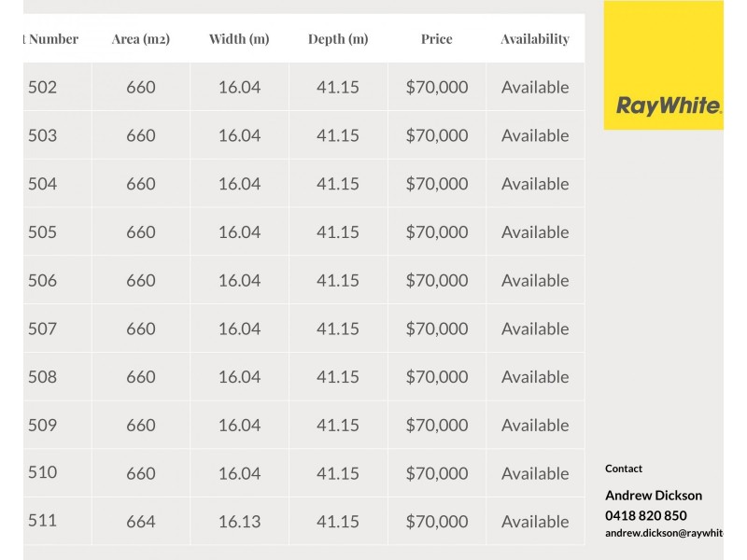Click the Available status for lot 510
The width and height of the screenshot is (747, 560).
535,473
